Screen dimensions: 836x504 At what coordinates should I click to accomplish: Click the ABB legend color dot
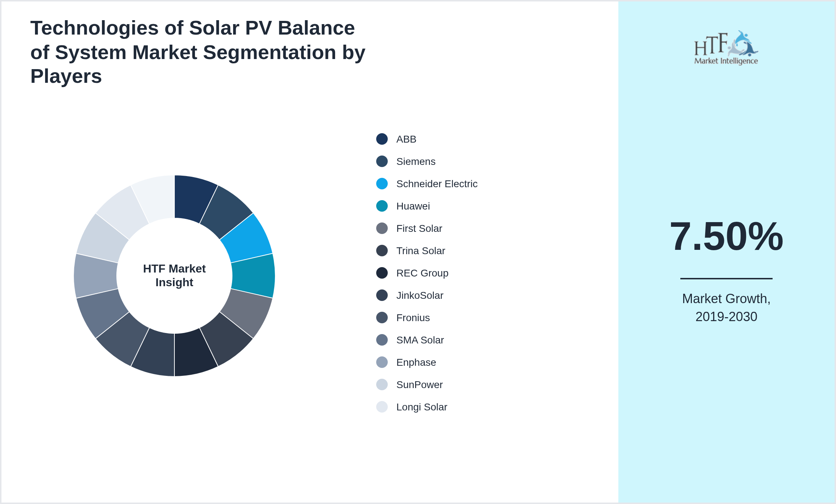click(382, 139)
